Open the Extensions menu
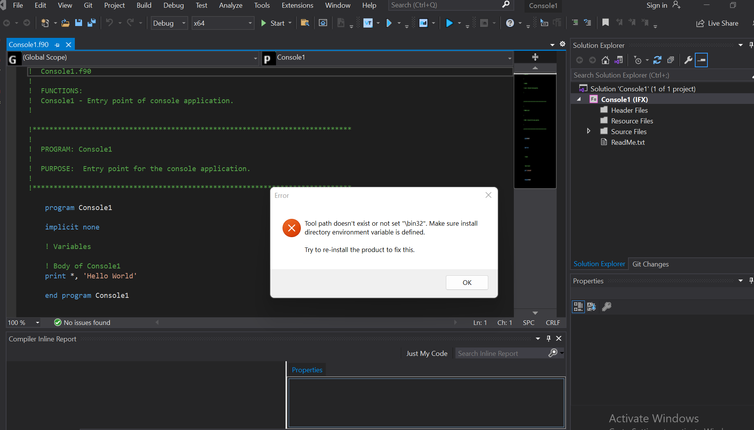 coord(297,5)
